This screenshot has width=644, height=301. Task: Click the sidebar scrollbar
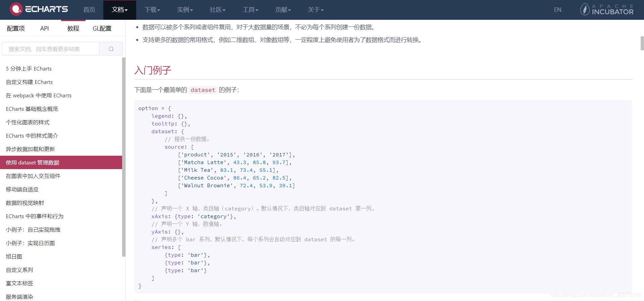[x=124, y=157]
